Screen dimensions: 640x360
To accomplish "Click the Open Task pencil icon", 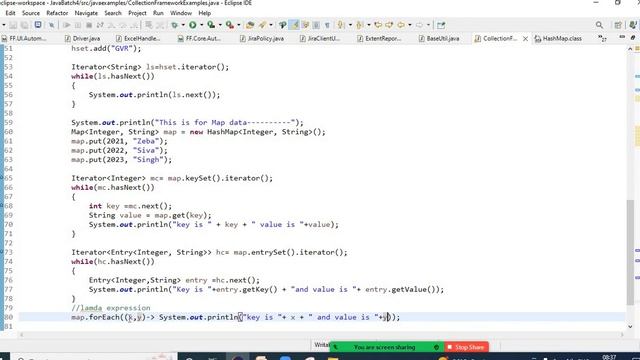I will (262, 25).
